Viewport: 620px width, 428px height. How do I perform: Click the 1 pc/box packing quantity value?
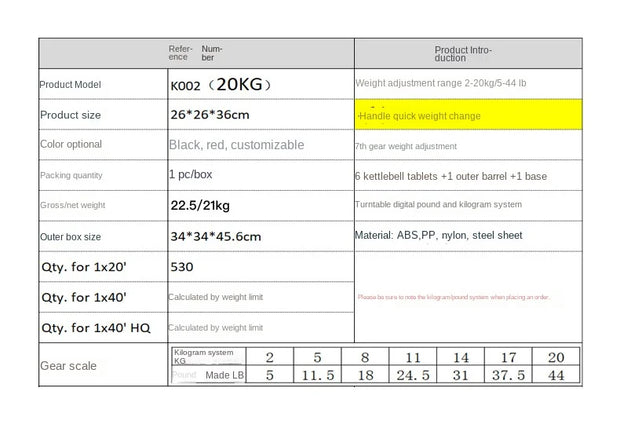coord(190,174)
